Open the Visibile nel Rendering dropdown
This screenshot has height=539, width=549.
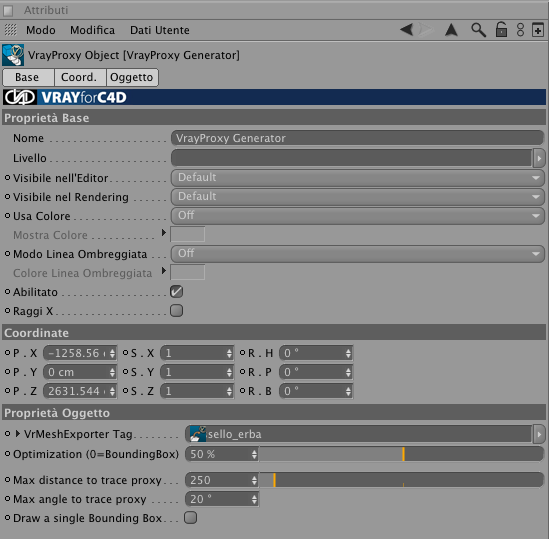click(x=357, y=196)
